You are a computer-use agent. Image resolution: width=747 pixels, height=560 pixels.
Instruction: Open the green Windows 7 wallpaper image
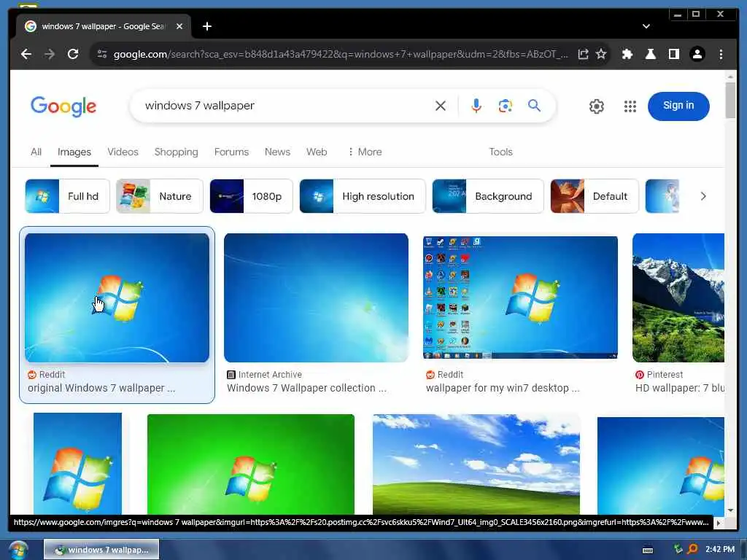251,464
